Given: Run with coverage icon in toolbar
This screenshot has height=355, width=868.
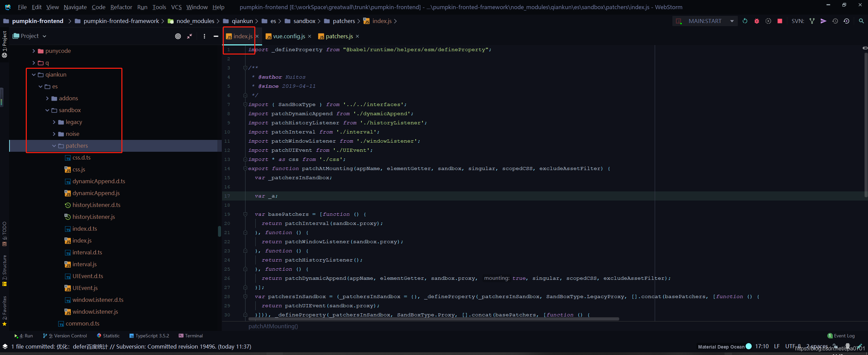Looking at the screenshot, I should coord(768,21).
